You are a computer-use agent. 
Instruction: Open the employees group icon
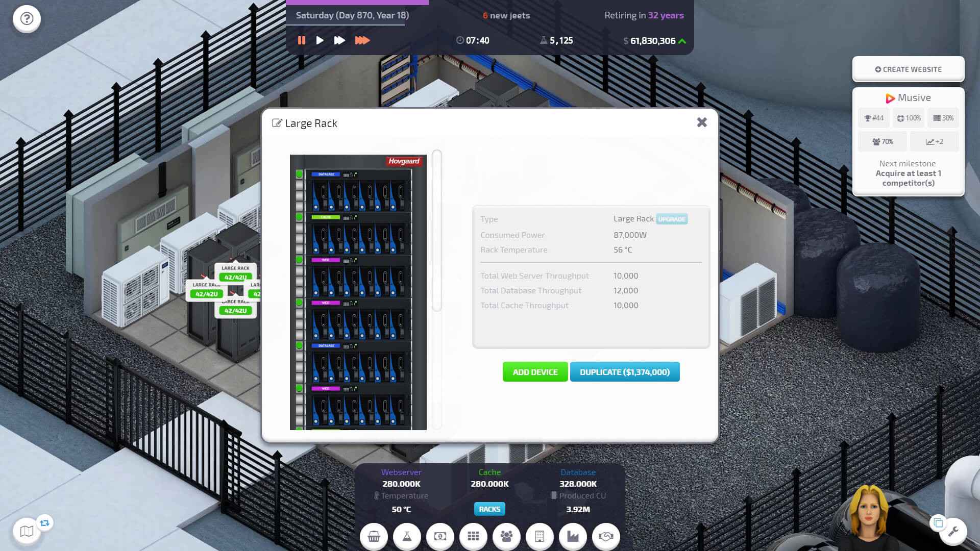pos(506,536)
